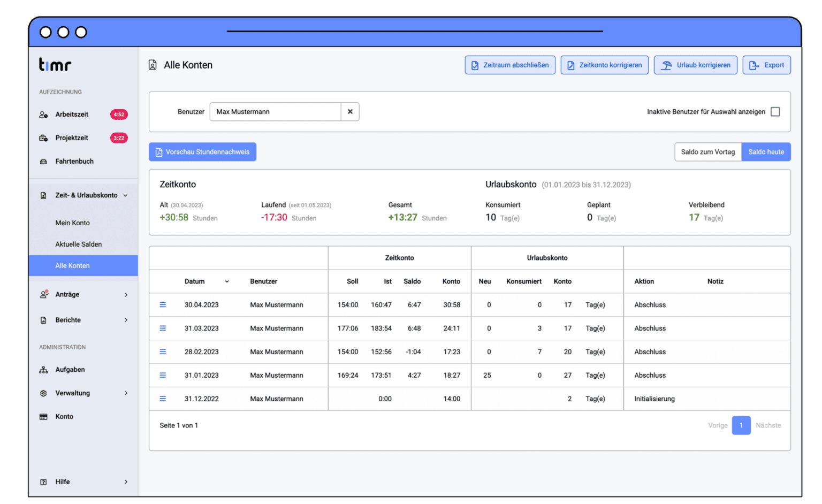
Task: Go to Aktuelle Salden
Action: pyautogui.click(x=78, y=245)
